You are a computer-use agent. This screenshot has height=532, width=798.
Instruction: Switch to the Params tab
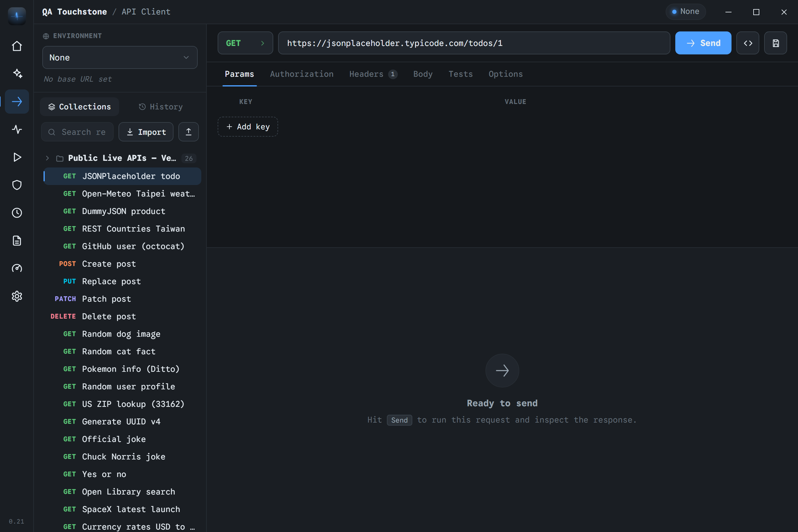(x=239, y=74)
